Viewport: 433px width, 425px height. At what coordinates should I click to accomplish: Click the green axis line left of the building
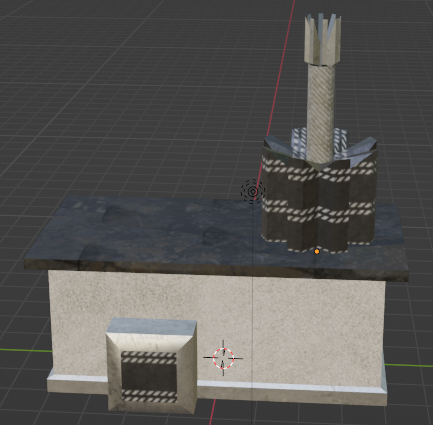coord(25,350)
